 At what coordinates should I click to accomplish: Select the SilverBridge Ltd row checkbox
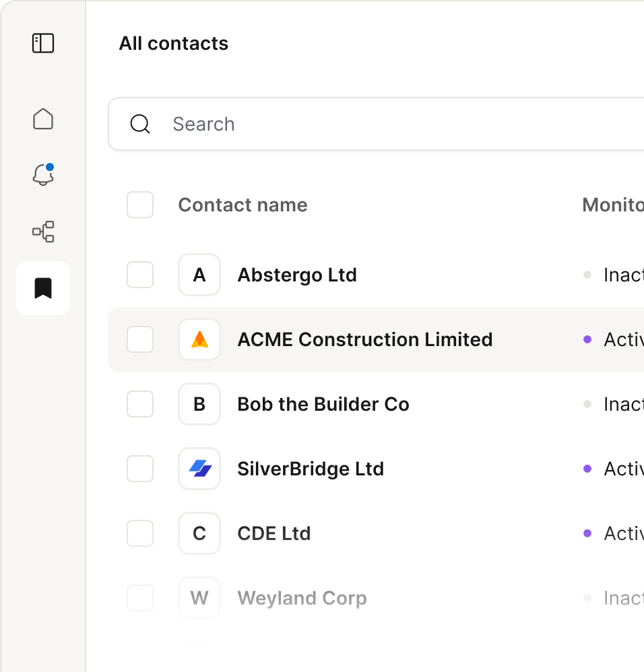click(x=140, y=469)
